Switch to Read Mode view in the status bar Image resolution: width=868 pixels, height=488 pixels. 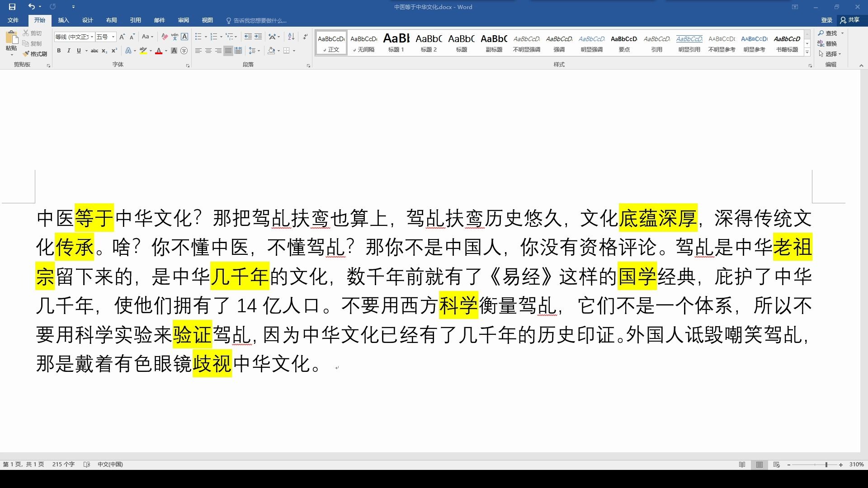[x=742, y=465]
